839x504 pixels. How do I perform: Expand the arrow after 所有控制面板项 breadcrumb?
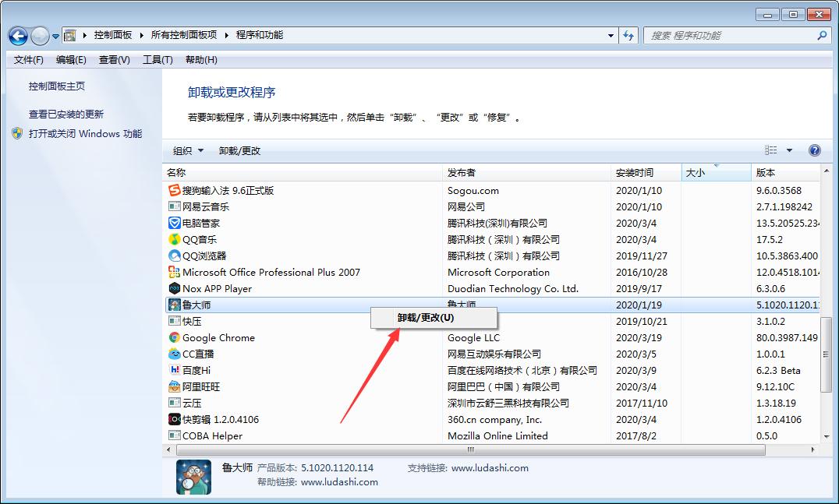point(226,35)
